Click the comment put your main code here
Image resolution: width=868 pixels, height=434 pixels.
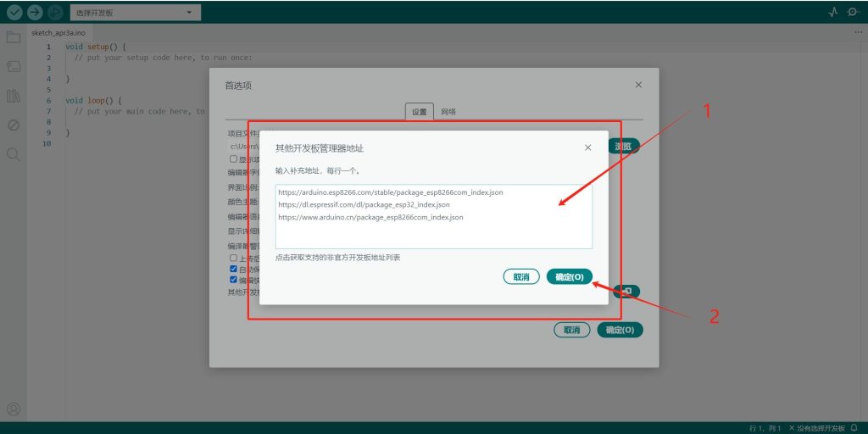(x=139, y=111)
